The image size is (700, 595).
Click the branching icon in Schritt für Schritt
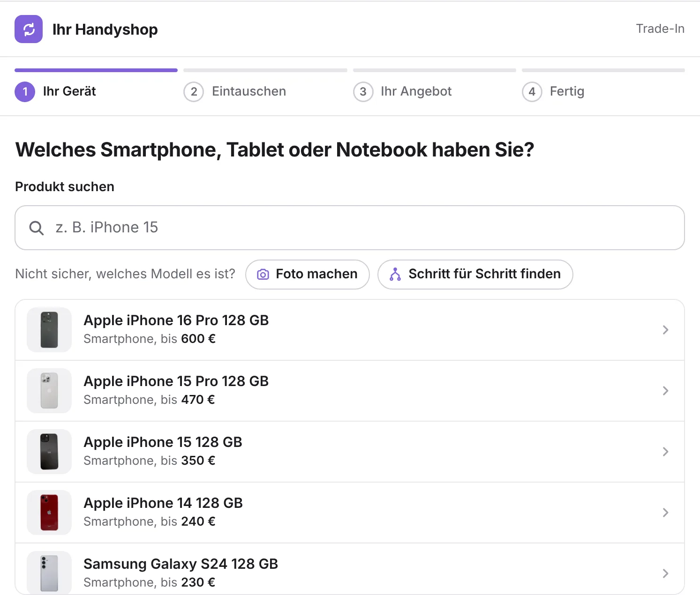point(395,275)
